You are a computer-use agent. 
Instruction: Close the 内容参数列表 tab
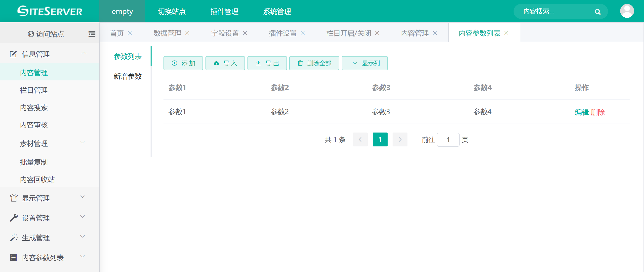506,33
